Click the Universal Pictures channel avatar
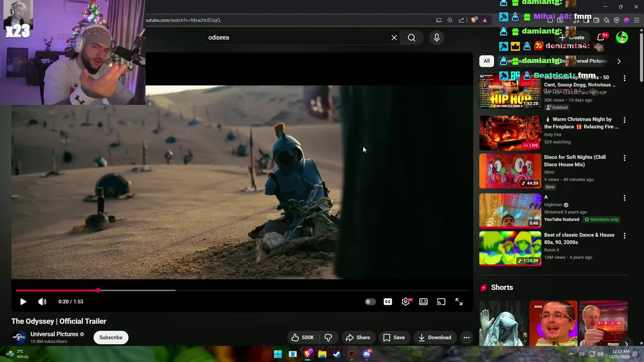This screenshot has width=644, height=362. pos(19,337)
